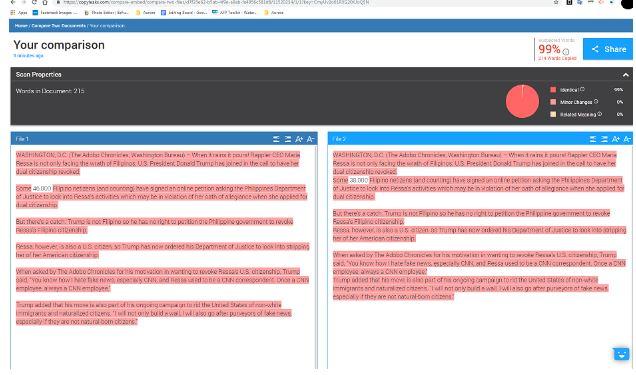Open Apps shortcut in bookmarks bar
Viewport: 636px width, 375px height.
[x=19, y=13]
